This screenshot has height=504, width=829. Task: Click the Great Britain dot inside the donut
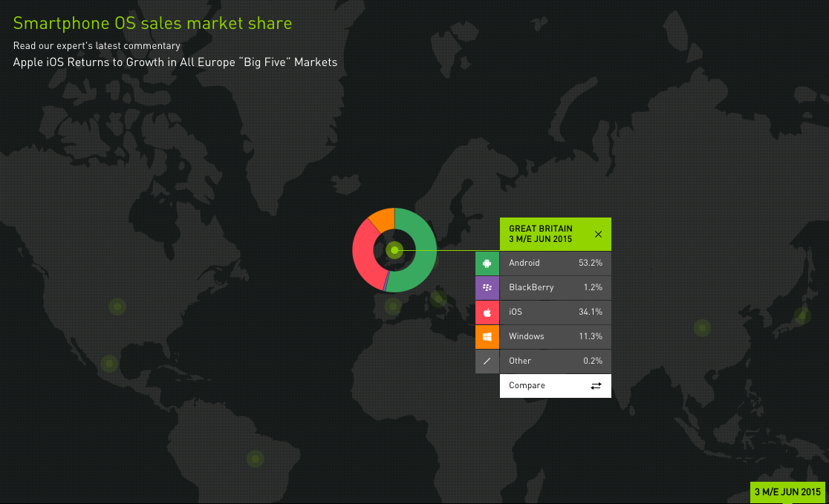(394, 250)
